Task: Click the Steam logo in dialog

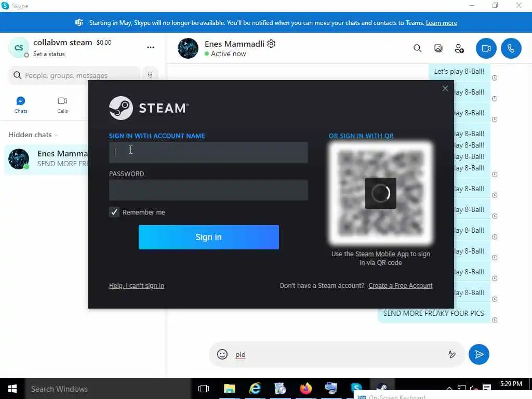Action: point(149,108)
